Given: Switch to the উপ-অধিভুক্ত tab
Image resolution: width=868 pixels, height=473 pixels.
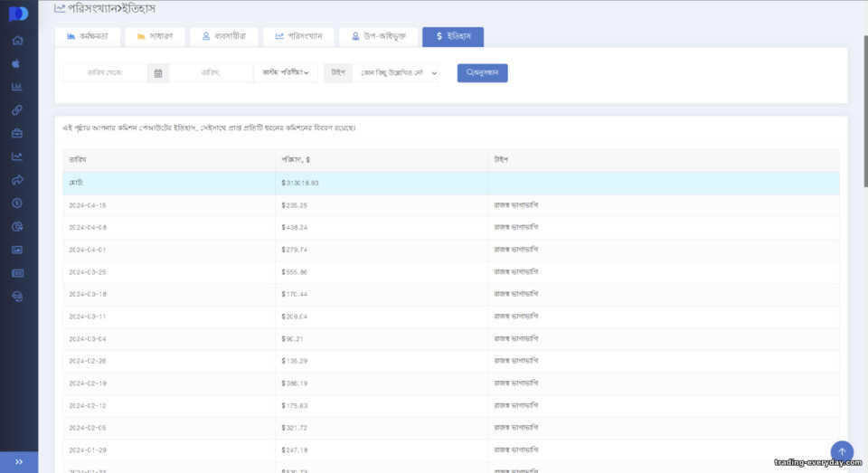Looking at the screenshot, I should click(x=379, y=36).
